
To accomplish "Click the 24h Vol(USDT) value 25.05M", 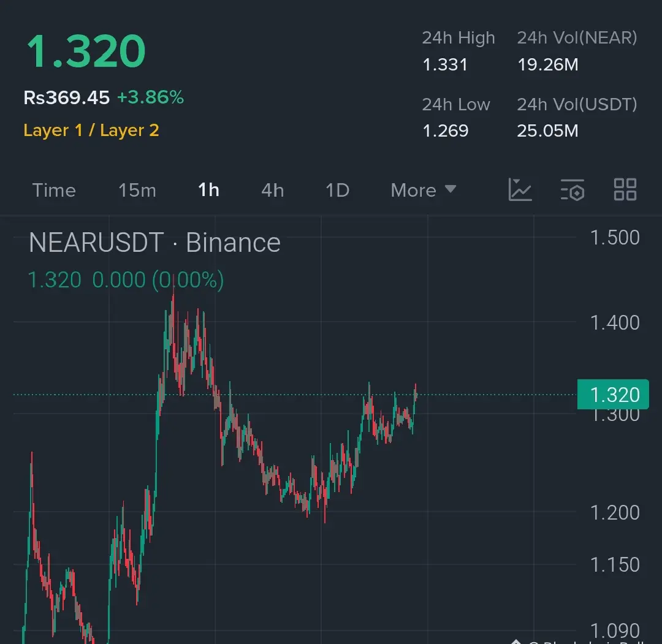I will pos(547,131).
